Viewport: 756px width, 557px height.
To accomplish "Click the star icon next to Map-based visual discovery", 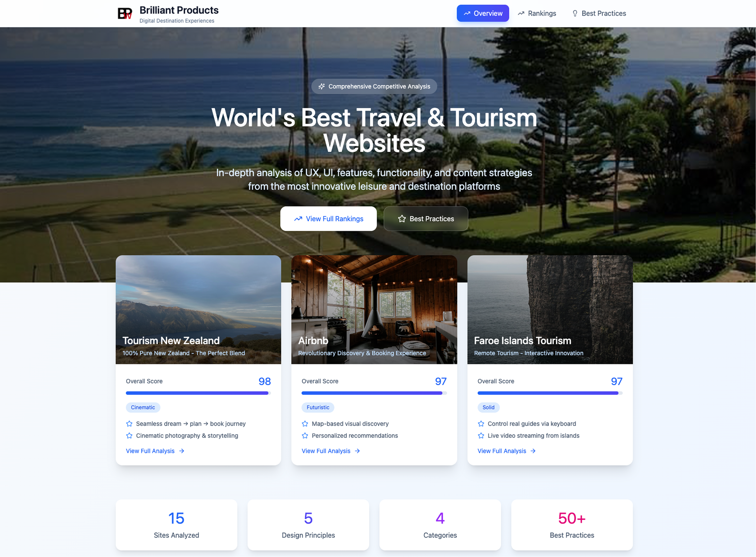I will coord(305,423).
